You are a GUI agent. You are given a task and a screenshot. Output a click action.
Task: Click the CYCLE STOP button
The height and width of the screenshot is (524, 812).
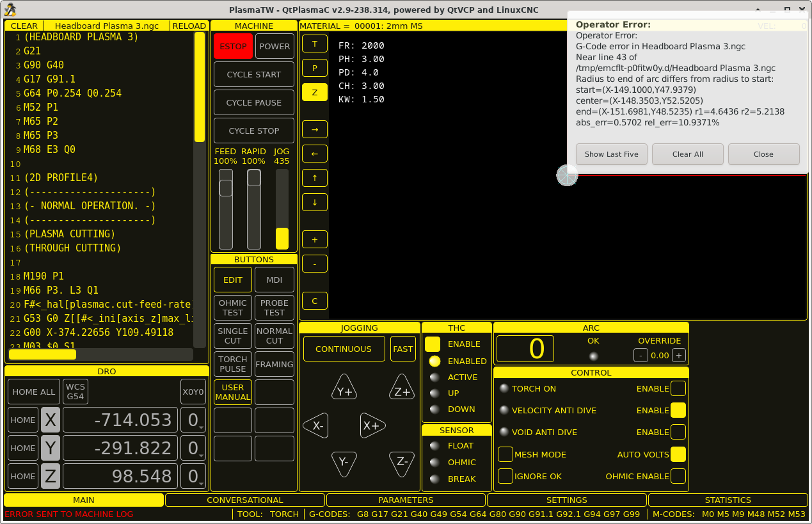click(254, 131)
